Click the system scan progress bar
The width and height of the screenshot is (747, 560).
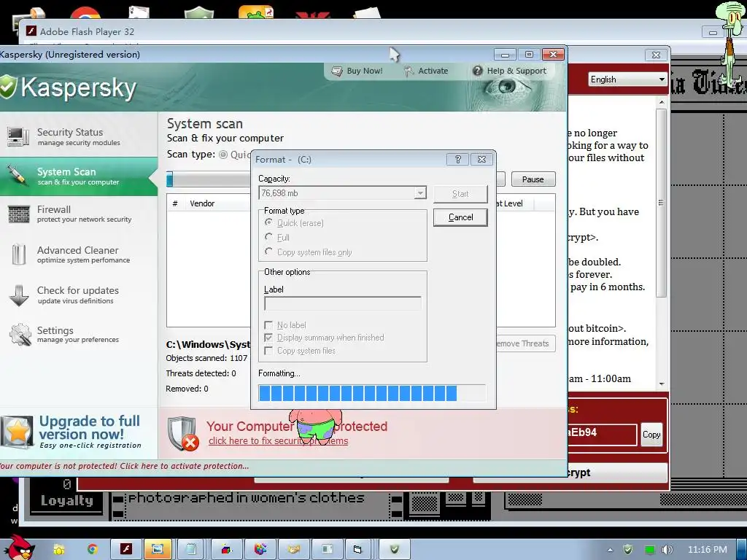coord(209,179)
